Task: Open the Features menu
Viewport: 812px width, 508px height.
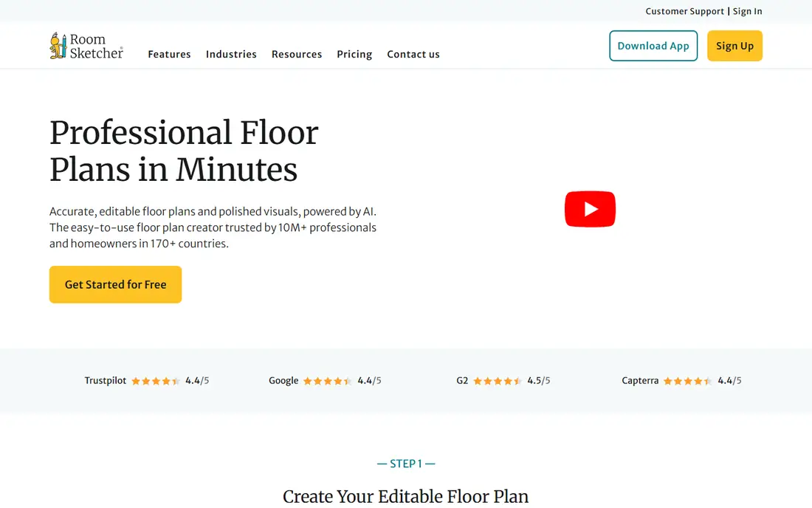Action: pyautogui.click(x=169, y=55)
